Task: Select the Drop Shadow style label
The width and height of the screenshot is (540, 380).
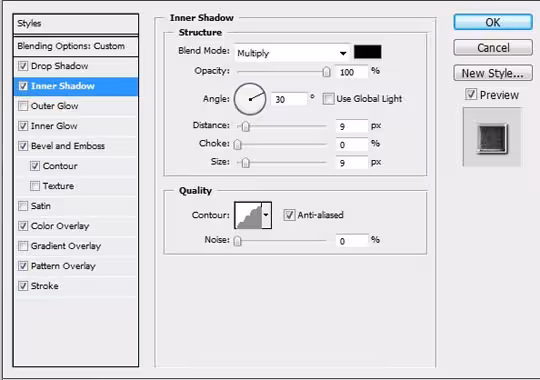Action: (60, 66)
